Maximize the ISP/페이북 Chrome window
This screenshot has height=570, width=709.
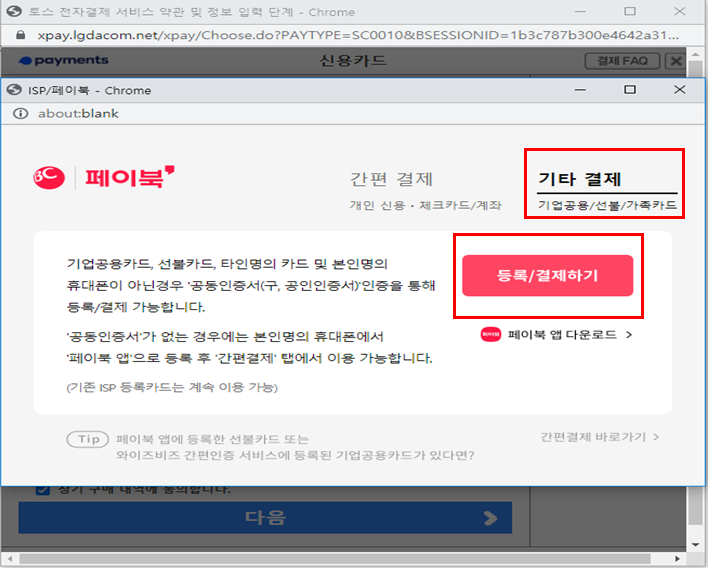[629, 90]
